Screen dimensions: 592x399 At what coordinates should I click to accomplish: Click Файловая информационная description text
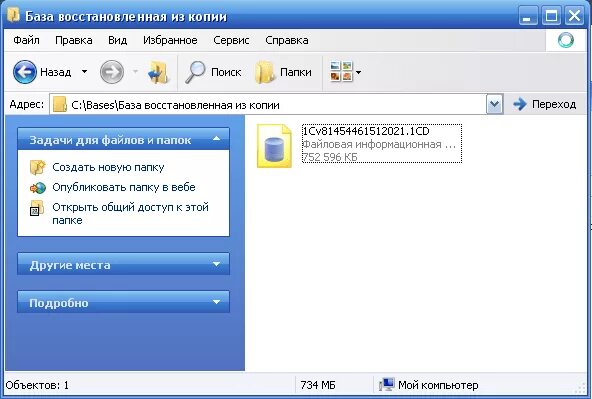click(x=379, y=144)
